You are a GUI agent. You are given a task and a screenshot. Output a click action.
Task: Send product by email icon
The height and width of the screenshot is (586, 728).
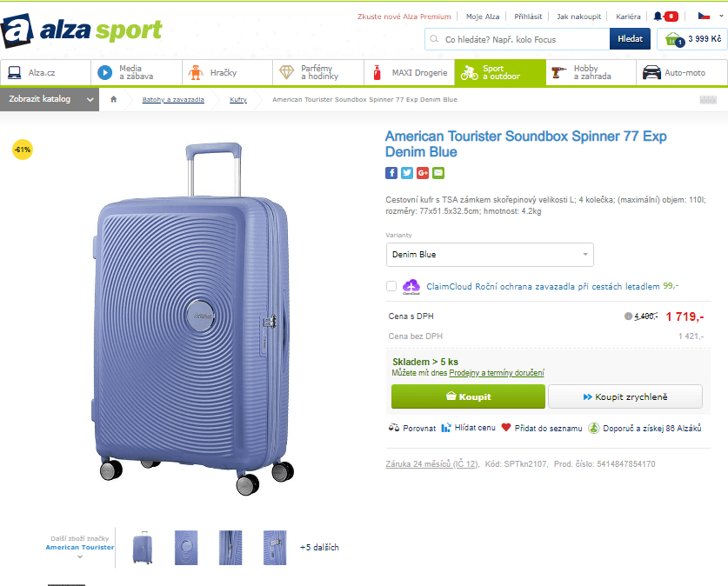(x=438, y=172)
